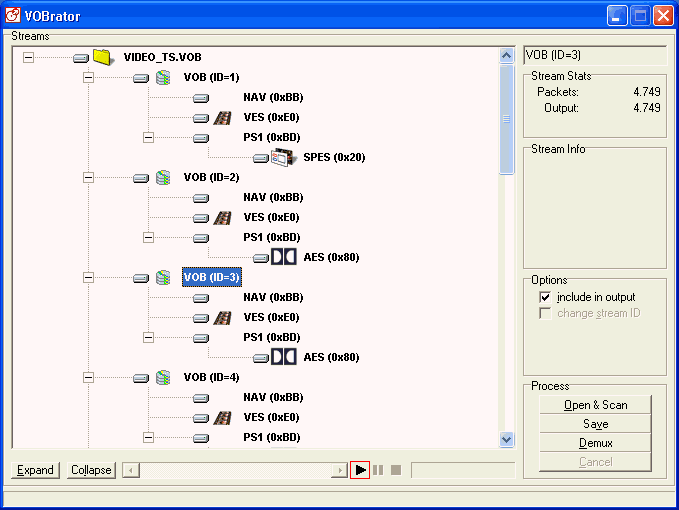Select the VOB (ID=2) tree label
This screenshot has width=679, height=510.
(211, 178)
